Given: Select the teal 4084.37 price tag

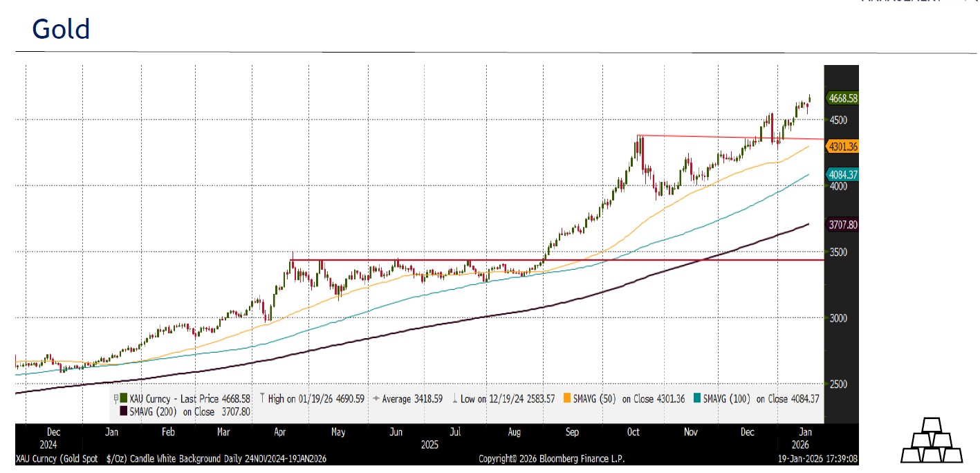Looking at the screenshot, I should [x=842, y=175].
